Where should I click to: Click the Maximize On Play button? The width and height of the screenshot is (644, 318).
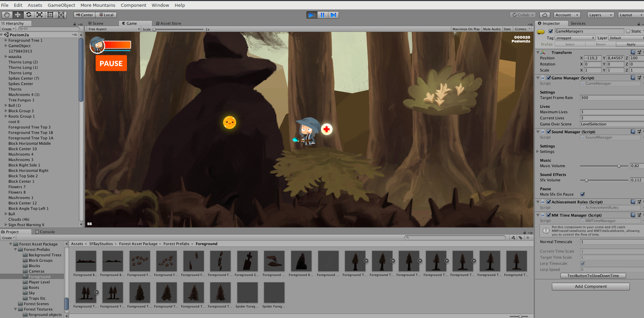(x=466, y=29)
